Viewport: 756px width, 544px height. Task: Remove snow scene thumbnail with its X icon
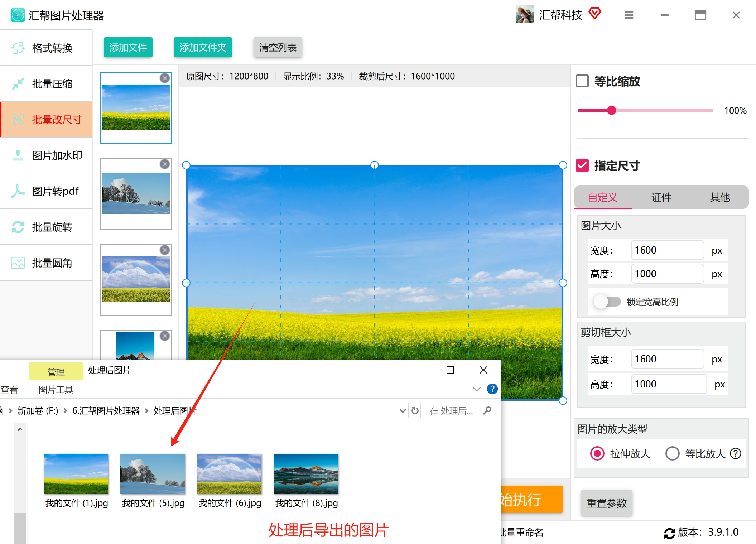click(x=165, y=164)
